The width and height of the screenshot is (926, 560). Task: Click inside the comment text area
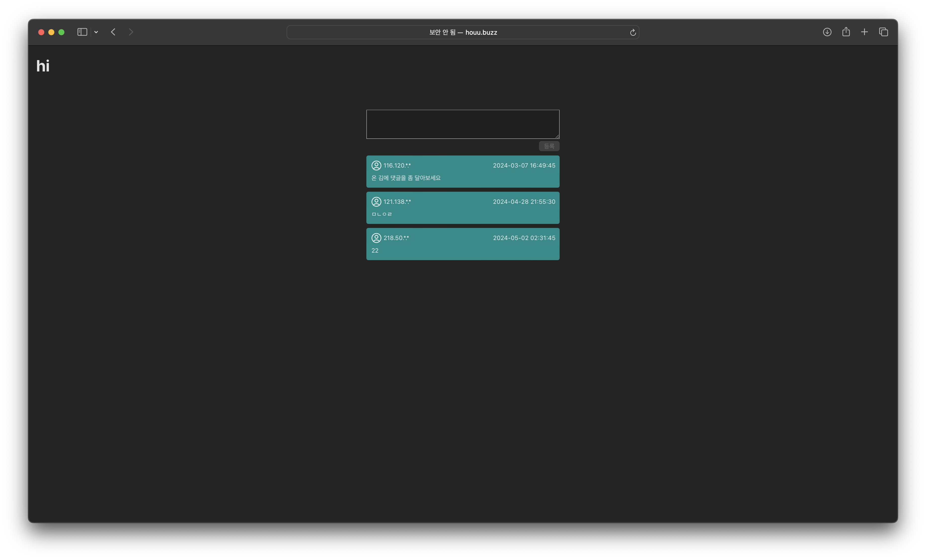[463, 124]
